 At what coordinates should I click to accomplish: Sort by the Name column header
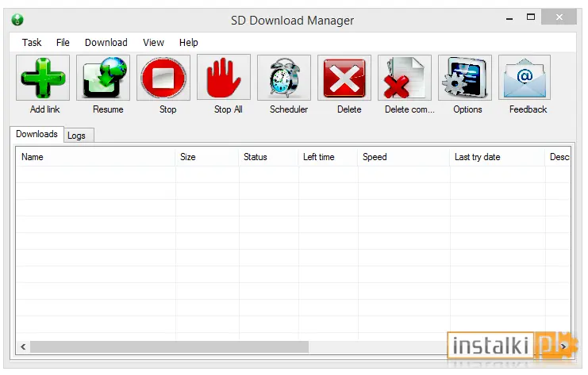[96, 157]
